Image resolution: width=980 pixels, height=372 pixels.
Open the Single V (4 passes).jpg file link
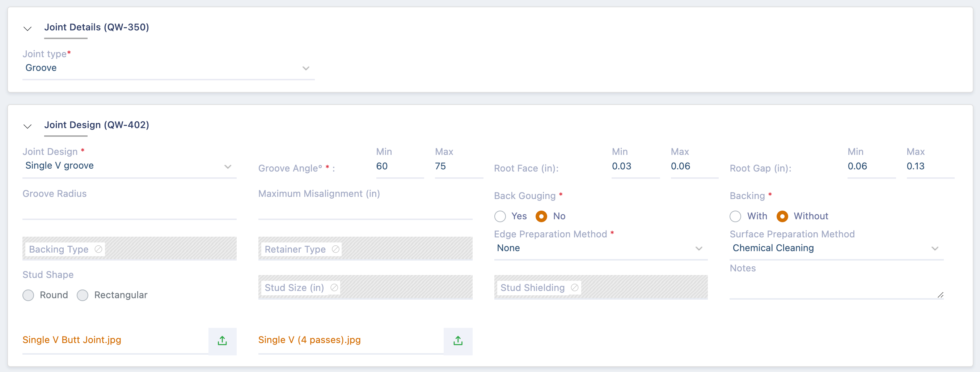click(x=309, y=340)
